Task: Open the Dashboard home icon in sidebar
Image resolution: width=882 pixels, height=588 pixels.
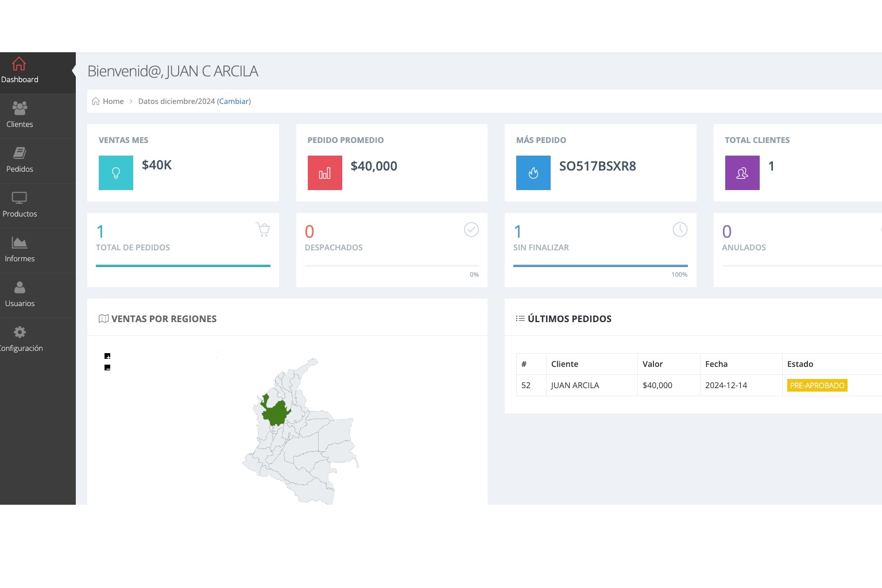Action: pyautogui.click(x=19, y=64)
